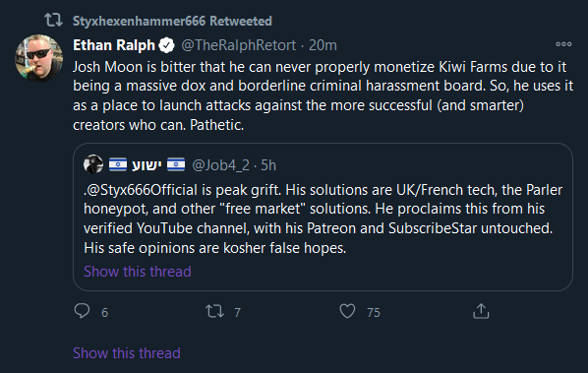Screen dimensions: 588x373
Task: Show this thread below the tweet
Action: [x=127, y=353]
